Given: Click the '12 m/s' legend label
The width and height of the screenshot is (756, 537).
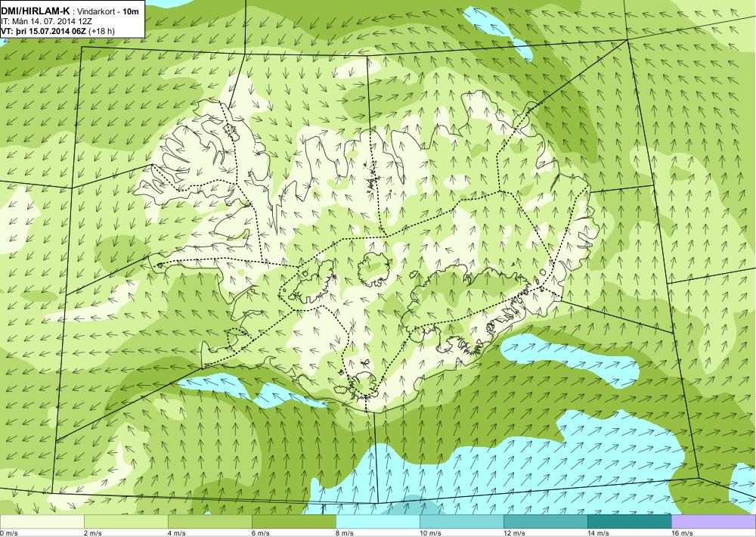Looking at the screenshot, I should (514, 533).
